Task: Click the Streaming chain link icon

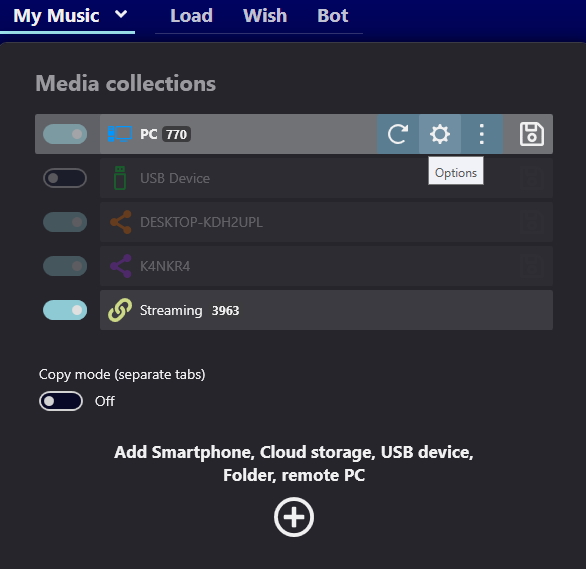Action: coord(120,310)
